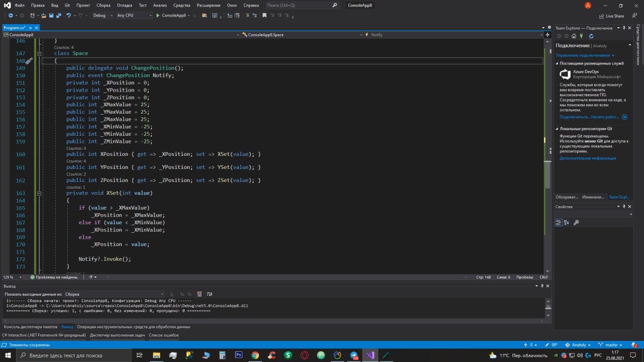This screenshot has height=362, width=644.
Task: Refresh Team Explorer with the blue refresh icon
Action: (591, 36)
